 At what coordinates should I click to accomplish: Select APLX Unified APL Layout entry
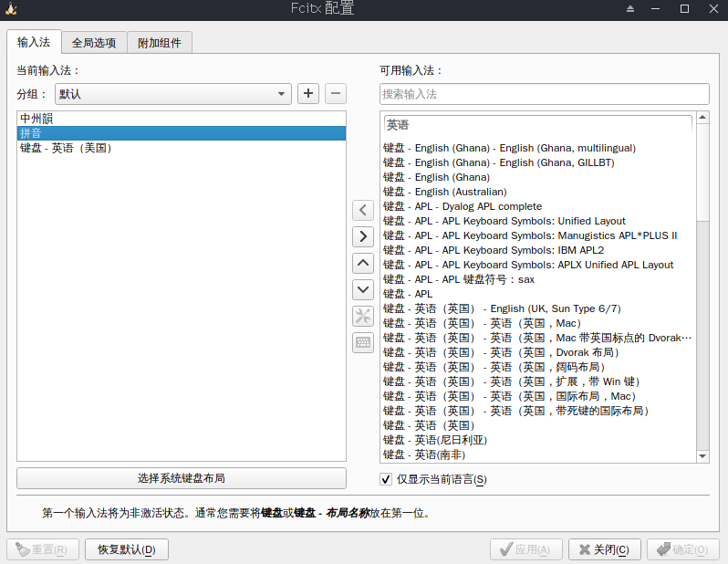538,265
